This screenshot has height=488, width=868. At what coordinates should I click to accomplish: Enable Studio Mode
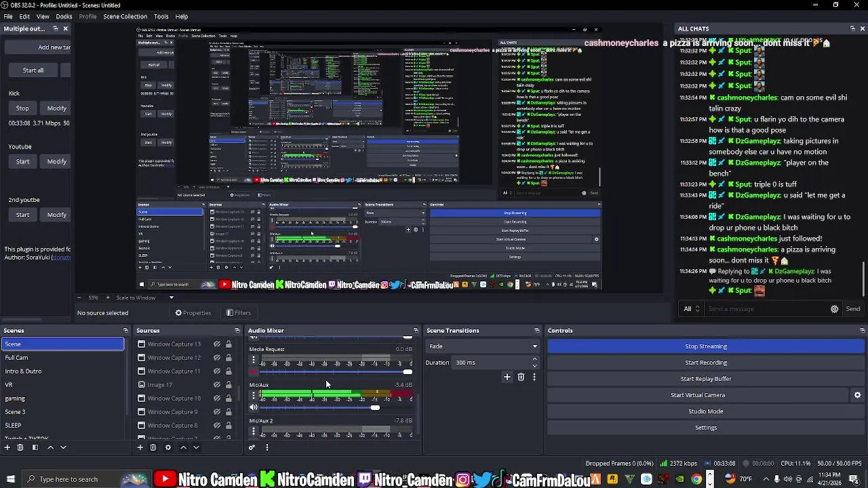coord(705,411)
